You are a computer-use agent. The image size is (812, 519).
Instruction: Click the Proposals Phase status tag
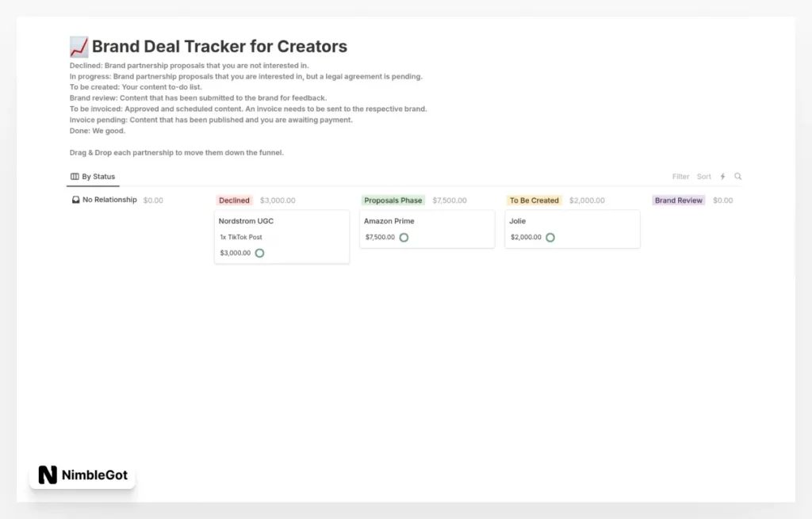(x=393, y=200)
